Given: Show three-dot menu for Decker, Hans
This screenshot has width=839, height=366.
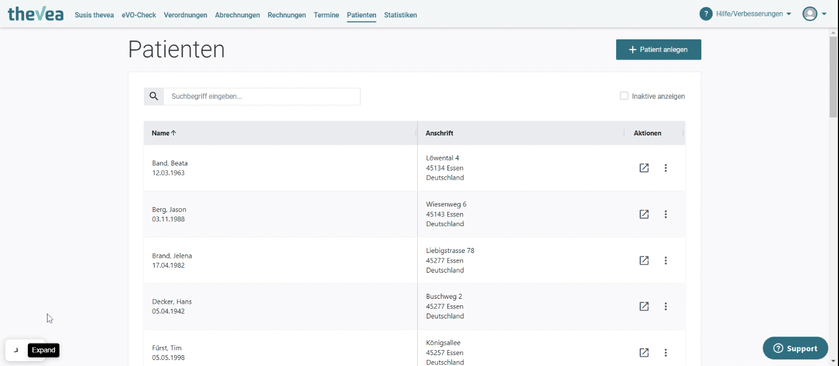Looking at the screenshot, I should (x=666, y=307).
